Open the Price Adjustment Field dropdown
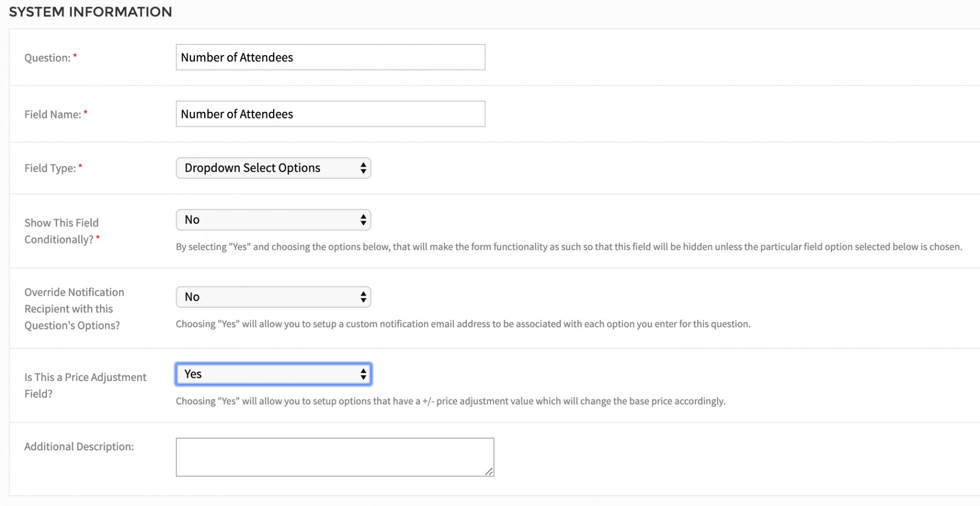980x506 pixels. [x=273, y=374]
